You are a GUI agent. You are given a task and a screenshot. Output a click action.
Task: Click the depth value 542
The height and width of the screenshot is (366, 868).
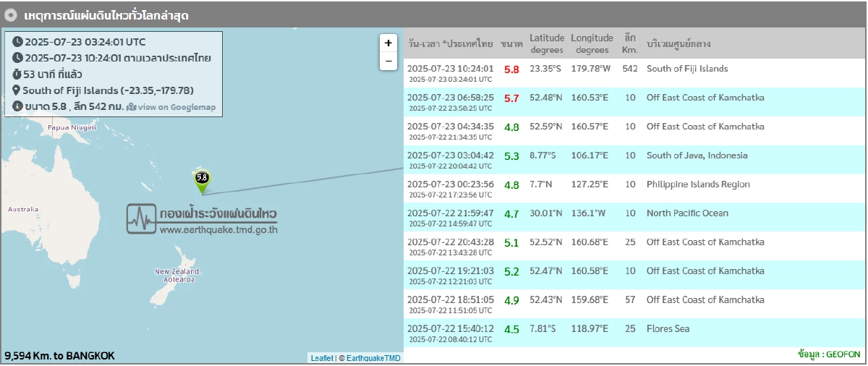pos(630,69)
